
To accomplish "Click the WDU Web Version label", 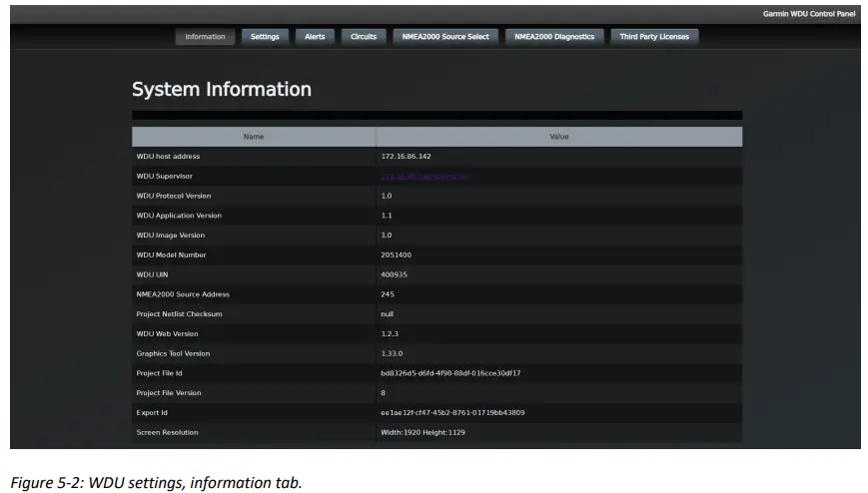I will 167,334.
